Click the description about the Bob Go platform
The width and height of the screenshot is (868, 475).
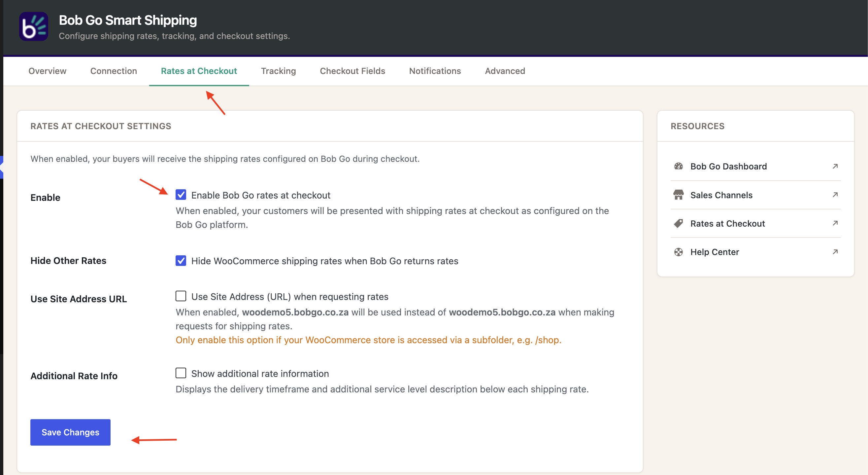click(x=392, y=218)
